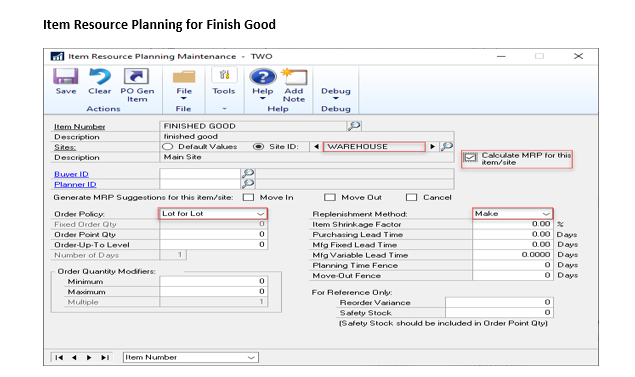Expand the Help dropdown arrow
The width and height of the screenshot is (635, 377).
click(262, 98)
